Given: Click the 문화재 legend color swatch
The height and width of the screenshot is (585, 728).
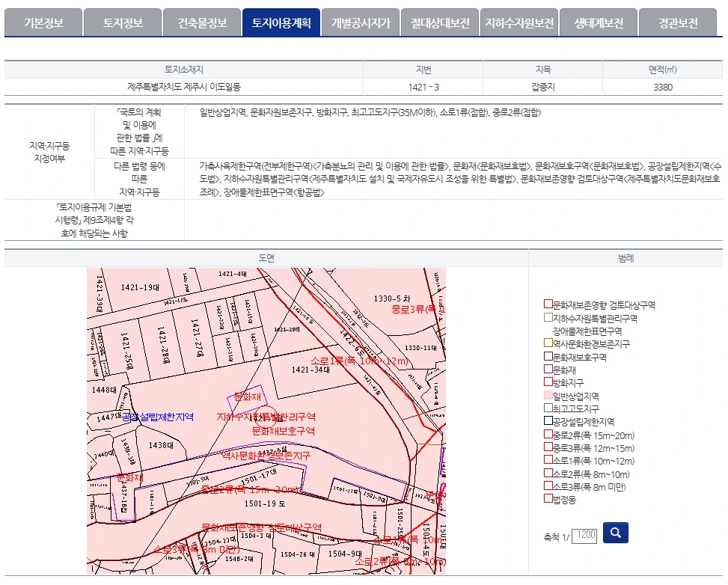Looking at the screenshot, I should [x=548, y=368].
